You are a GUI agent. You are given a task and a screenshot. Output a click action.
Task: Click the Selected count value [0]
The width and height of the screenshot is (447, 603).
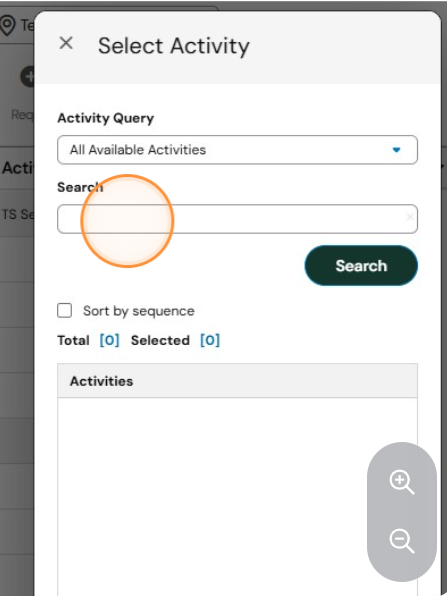[x=210, y=340]
